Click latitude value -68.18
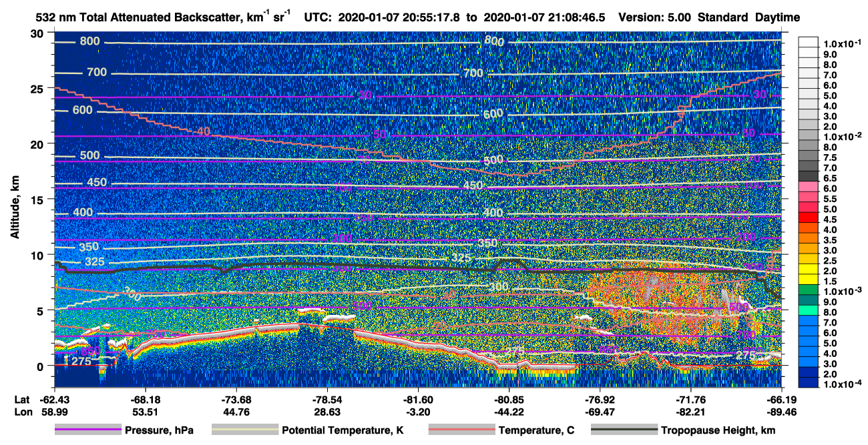868x445 pixels. pyautogui.click(x=146, y=400)
